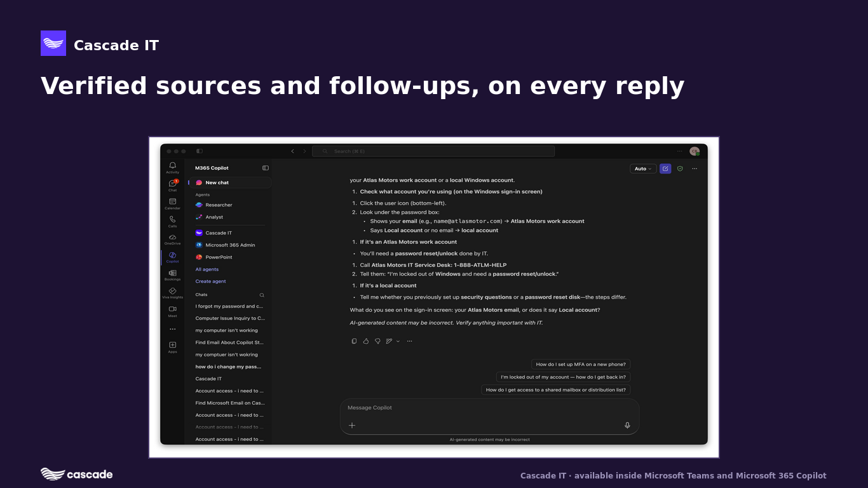Open the profile avatar menu
The width and height of the screenshot is (868, 488).
tap(695, 151)
